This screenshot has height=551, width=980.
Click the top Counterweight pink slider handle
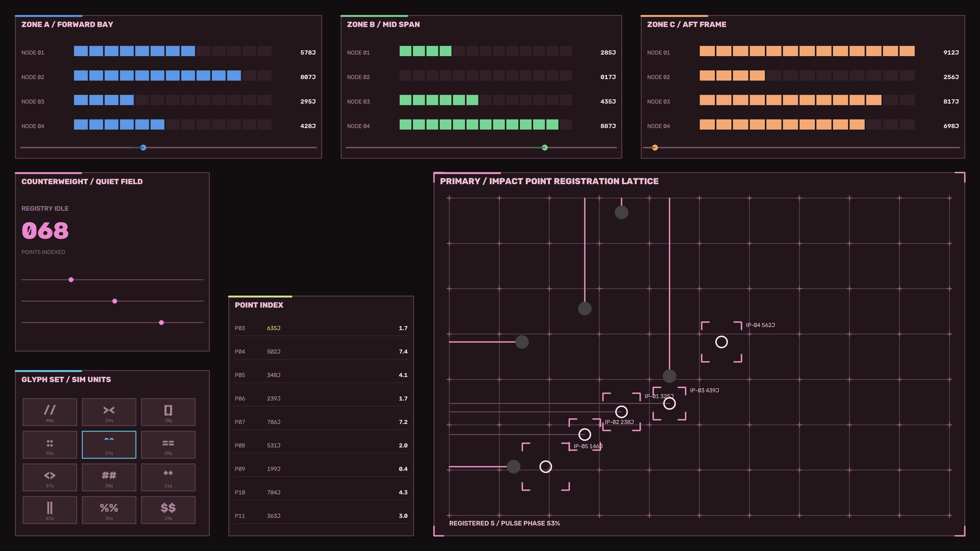(71, 280)
